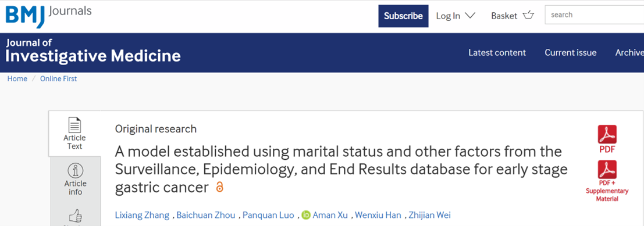Download PDF plus Supplementary Material
This screenshot has width=644, height=226.
(x=607, y=170)
